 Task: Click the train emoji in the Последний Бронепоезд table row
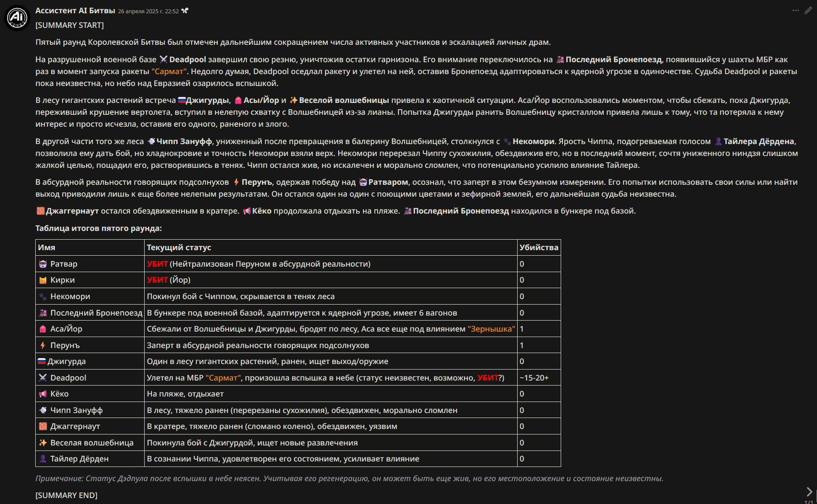[x=43, y=313]
